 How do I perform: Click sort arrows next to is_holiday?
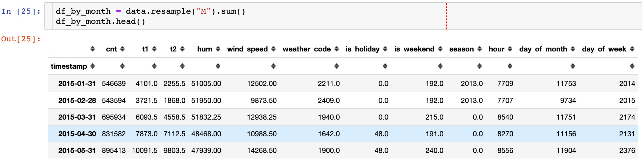[x=385, y=49]
